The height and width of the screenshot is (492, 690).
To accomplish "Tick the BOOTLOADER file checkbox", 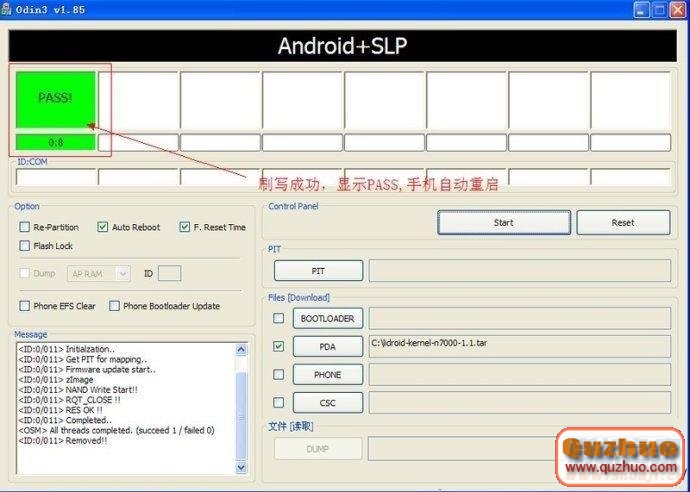I will (x=279, y=318).
